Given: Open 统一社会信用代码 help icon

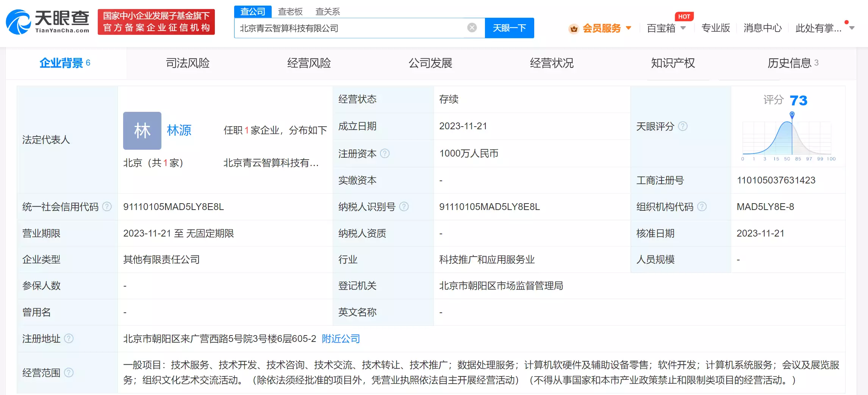Looking at the screenshot, I should pos(107,207).
